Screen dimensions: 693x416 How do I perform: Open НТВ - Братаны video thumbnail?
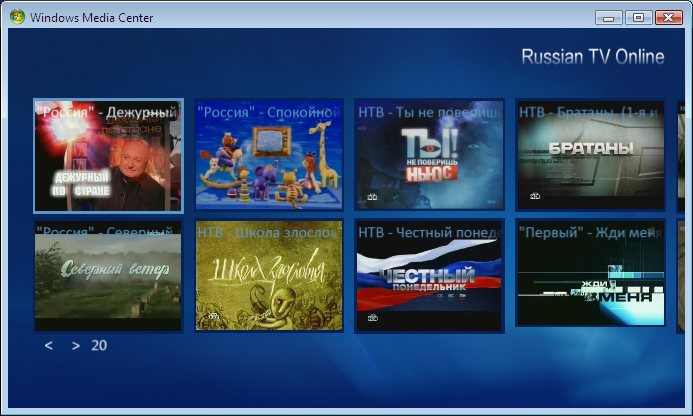click(590, 155)
